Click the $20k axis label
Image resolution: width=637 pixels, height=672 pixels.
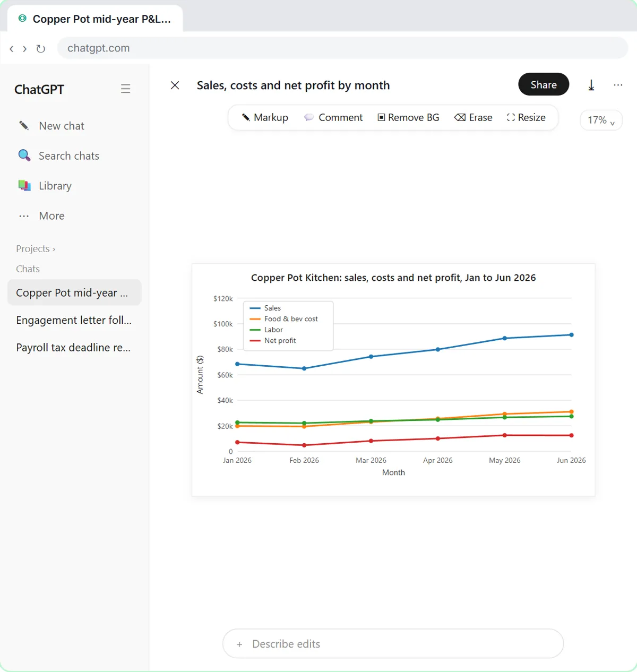tap(225, 426)
